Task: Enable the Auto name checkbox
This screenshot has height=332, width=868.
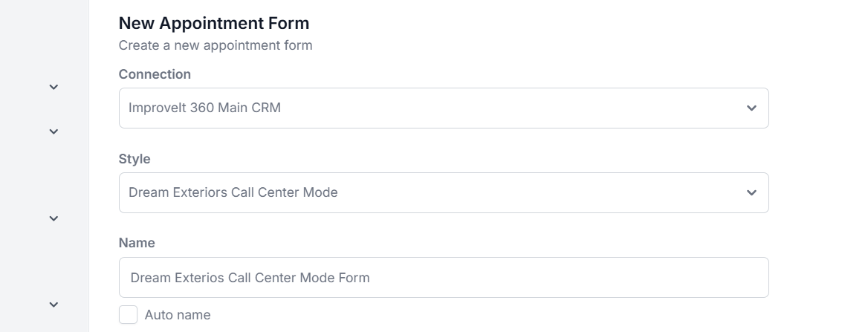Action: 129,315
